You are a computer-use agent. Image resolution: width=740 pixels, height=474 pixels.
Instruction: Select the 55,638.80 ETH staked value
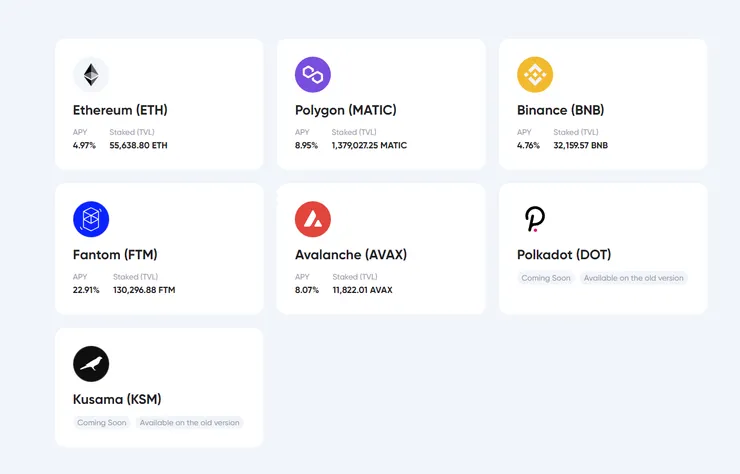tap(138, 145)
